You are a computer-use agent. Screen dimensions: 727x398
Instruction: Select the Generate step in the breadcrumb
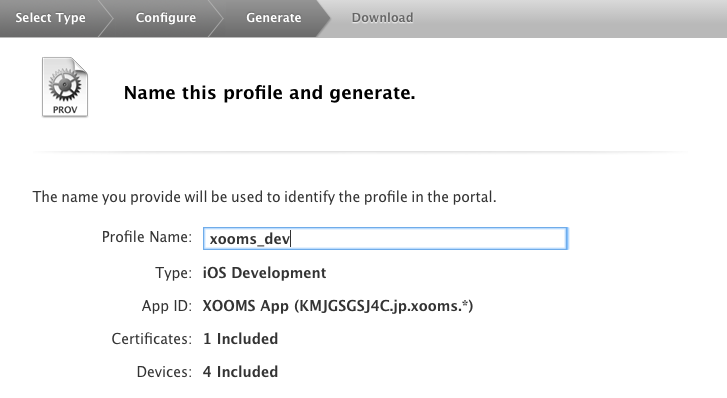pos(274,18)
